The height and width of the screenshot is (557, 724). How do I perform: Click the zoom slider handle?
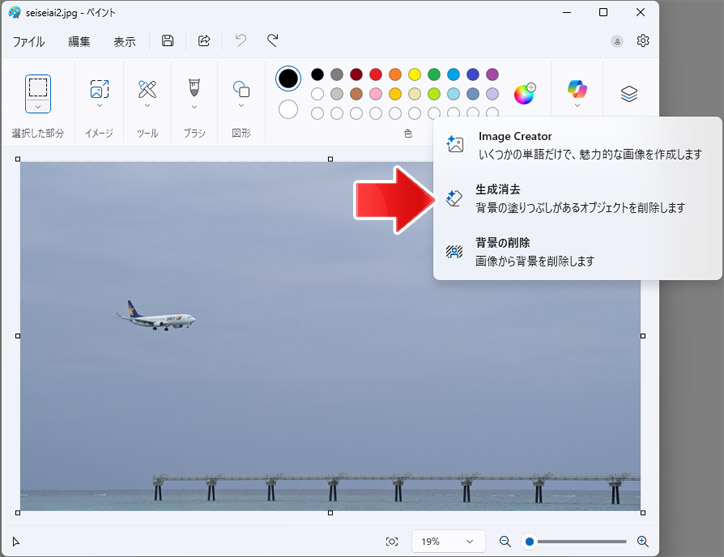tap(530, 541)
